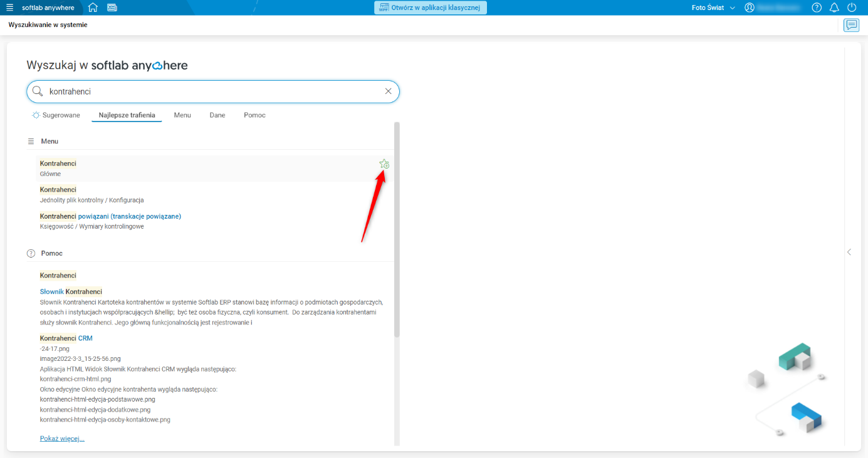Switch to the Sugerowane tab
The height and width of the screenshot is (458, 868).
56,115
